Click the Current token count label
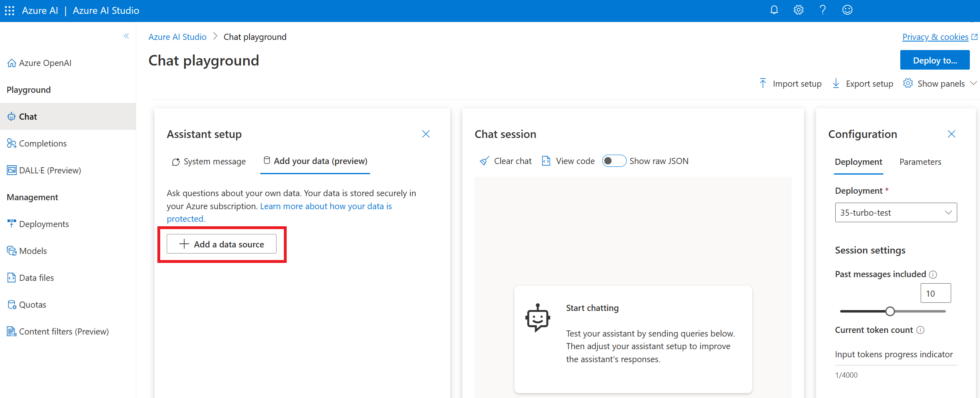Image resolution: width=980 pixels, height=398 pixels. coord(874,330)
